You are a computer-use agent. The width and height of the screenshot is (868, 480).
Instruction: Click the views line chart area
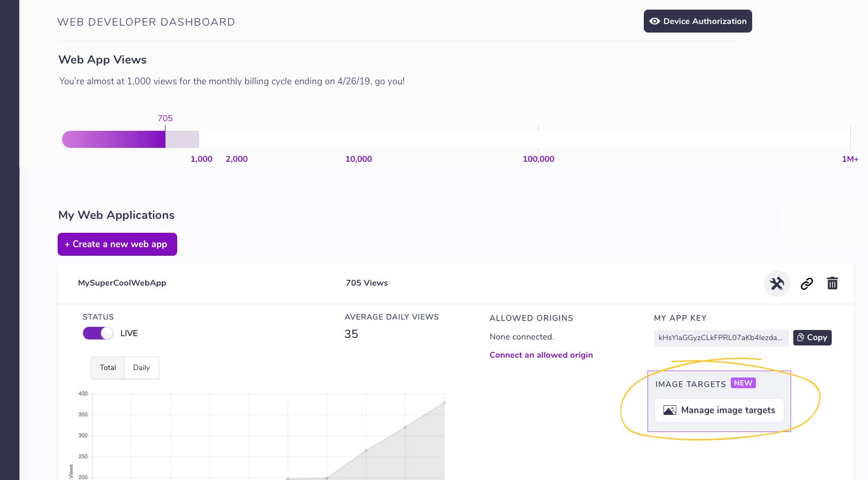268,437
